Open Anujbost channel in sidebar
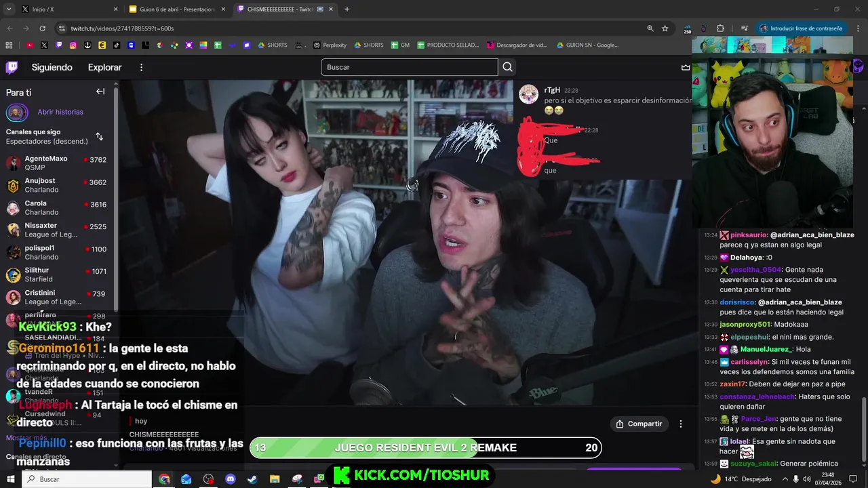This screenshot has width=868, height=488. click(56, 185)
